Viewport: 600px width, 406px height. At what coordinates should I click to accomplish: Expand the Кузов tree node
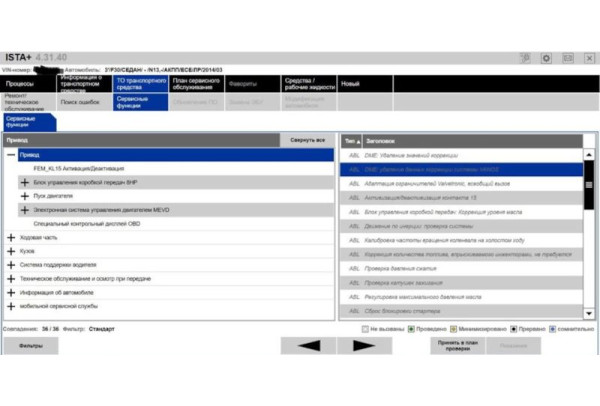coord(11,251)
